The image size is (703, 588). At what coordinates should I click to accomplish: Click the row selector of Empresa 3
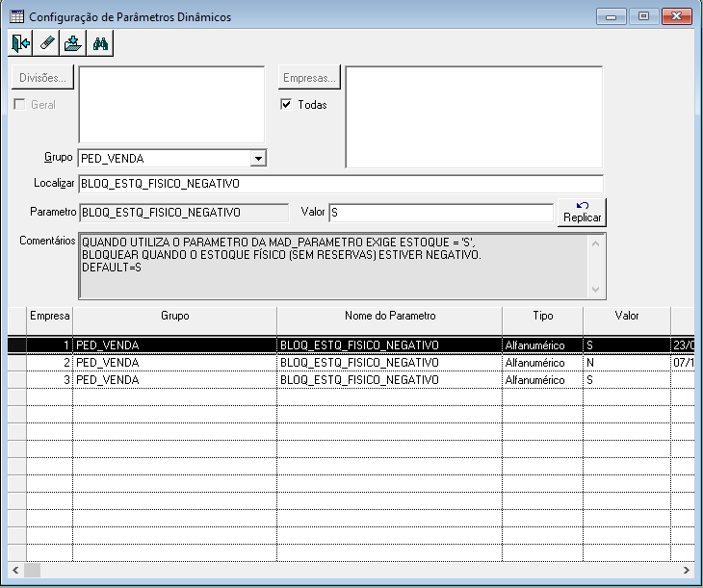[17, 380]
